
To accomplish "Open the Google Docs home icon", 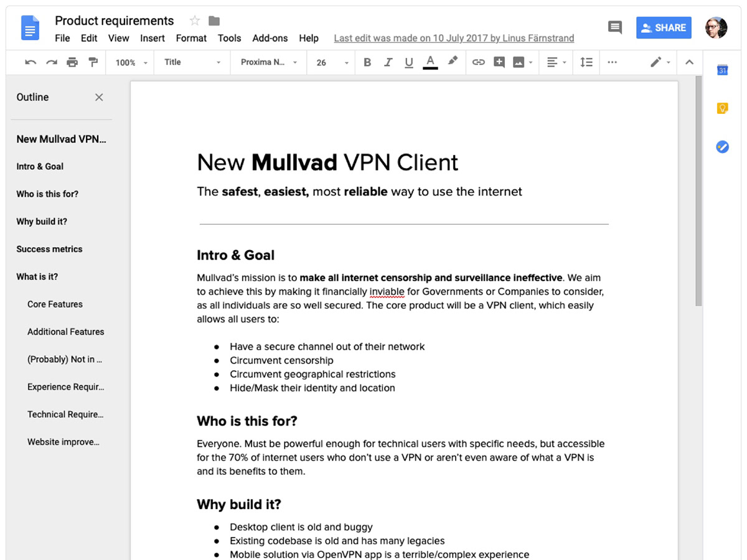I will point(31,28).
